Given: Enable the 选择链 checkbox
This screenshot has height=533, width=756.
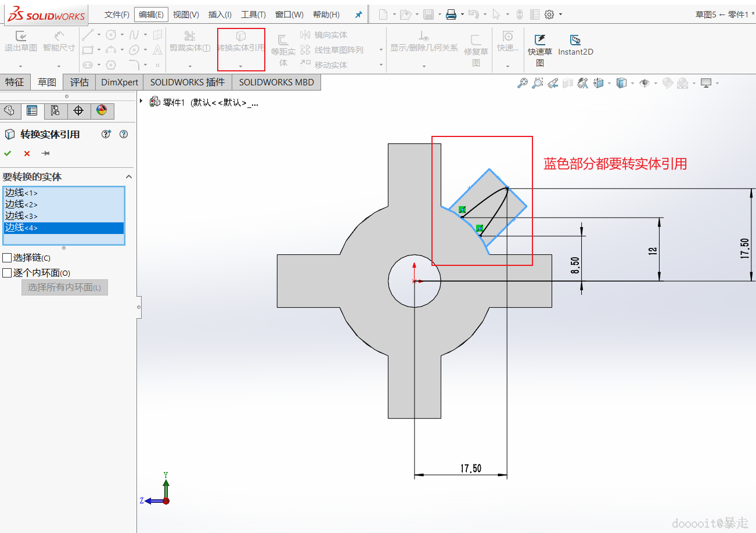Looking at the screenshot, I should click(x=7, y=257).
